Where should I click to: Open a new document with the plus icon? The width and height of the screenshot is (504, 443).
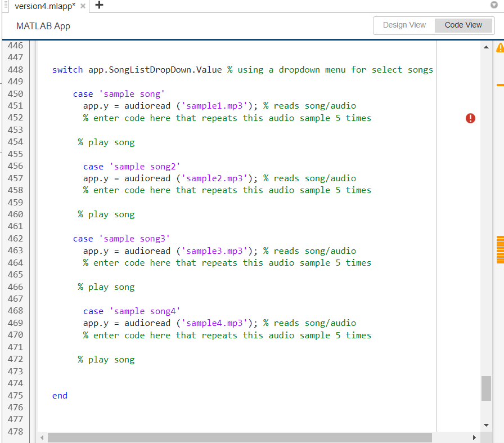[99, 6]
